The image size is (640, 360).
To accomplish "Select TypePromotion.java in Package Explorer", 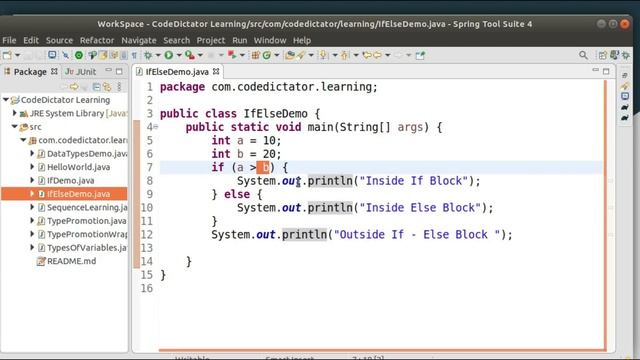I will [87, 221].
